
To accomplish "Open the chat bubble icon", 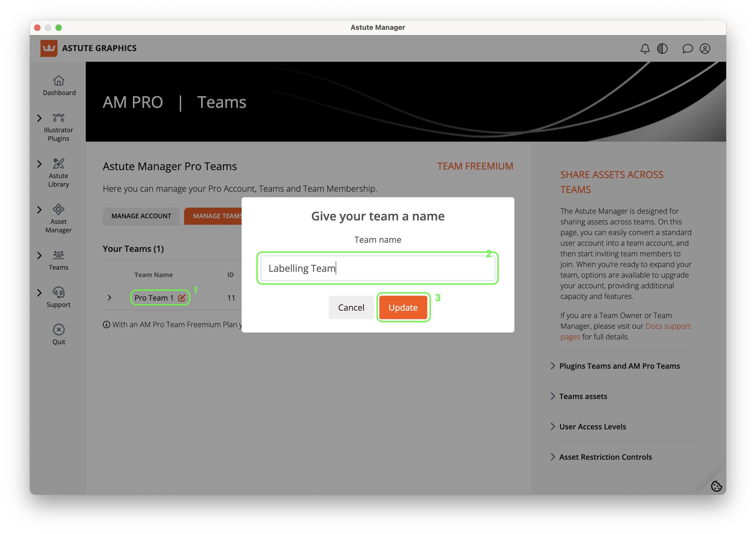I will coord(688,49).
